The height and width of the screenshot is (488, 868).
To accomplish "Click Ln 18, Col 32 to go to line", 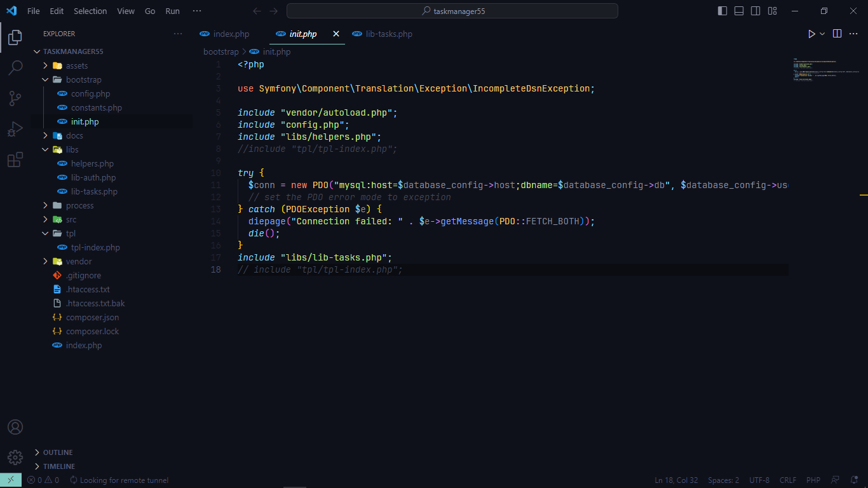I will (x=676, y=480).
